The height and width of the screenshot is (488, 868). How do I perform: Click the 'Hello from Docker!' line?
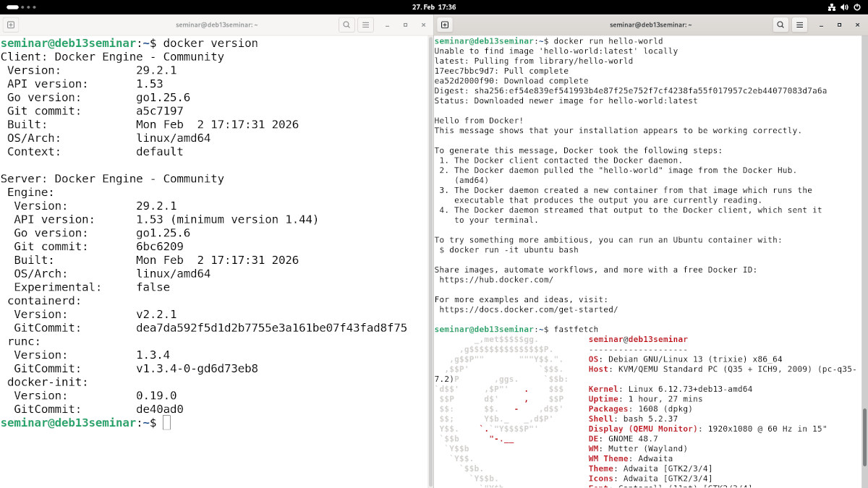pos(479,121)
